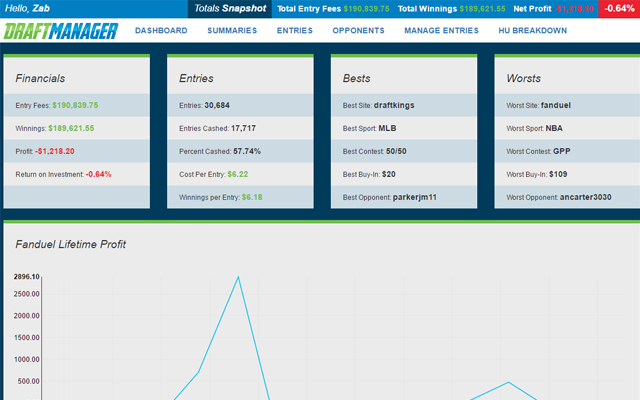Click the 2000.00 y-axis label
Viewport: 640px width, 400px height.
click(x=27, y=316)
